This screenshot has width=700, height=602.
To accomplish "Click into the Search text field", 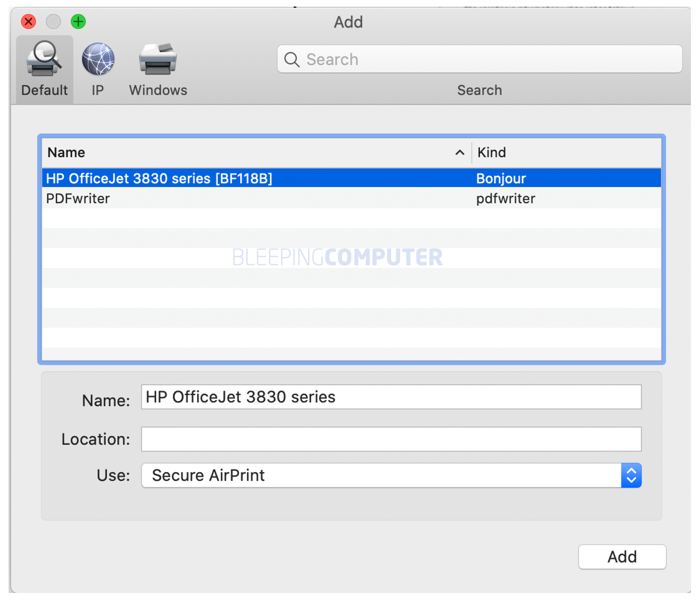I will pyautogui.click(x=479, y=59).
